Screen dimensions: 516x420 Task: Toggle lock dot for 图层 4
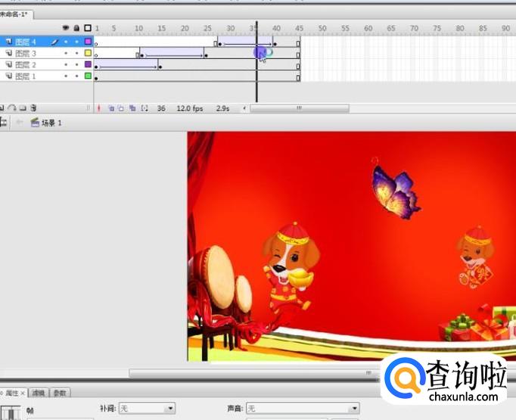tap(76, 42)
